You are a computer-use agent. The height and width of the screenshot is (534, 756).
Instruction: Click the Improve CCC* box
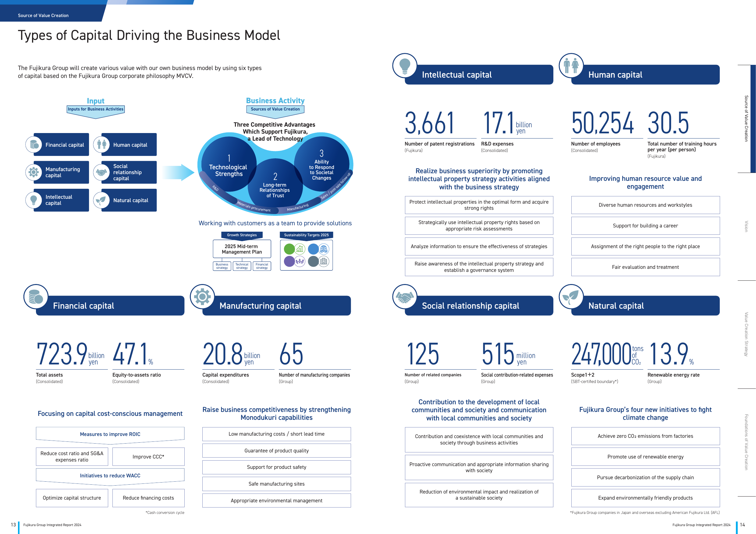pyautogui.click(x=148, y=457)
